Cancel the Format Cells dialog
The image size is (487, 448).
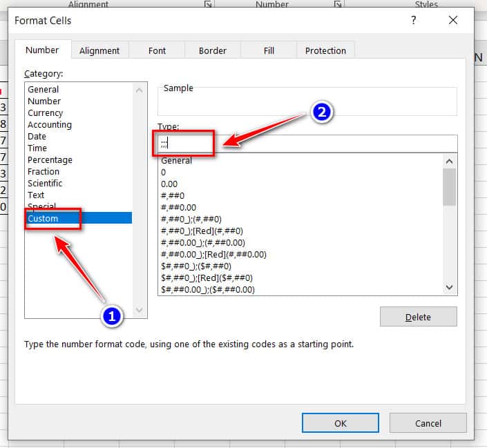tap(428, 423)
